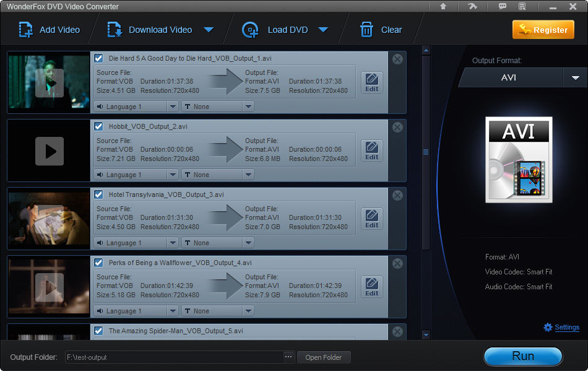Uncheck Hotel Transylvania video checkbox
Viewport: 588px width, 371px height.
98,194
